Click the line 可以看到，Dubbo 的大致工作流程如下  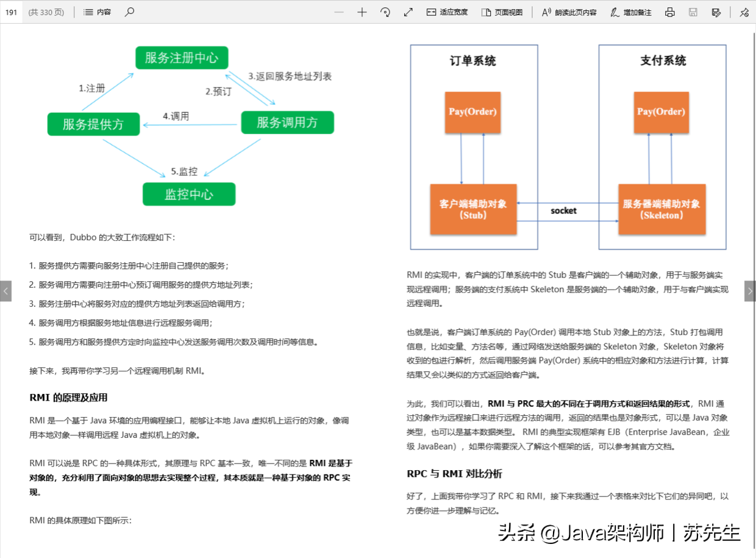102,237
